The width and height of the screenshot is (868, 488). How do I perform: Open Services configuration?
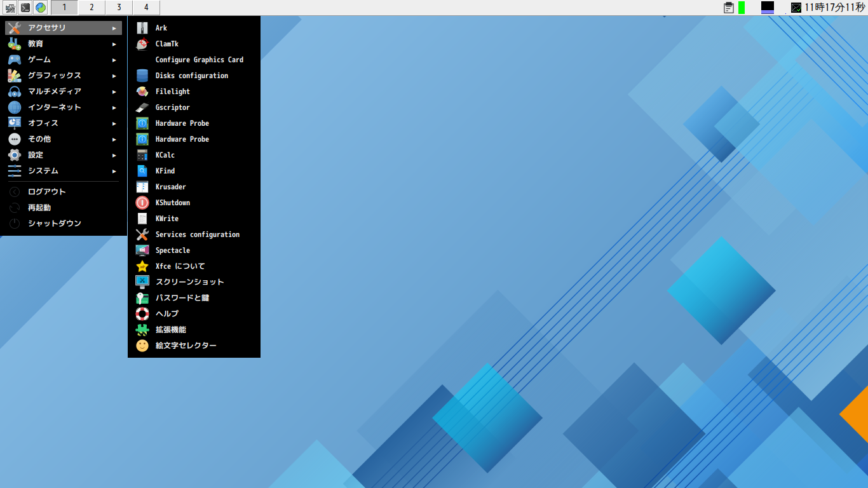194,234
